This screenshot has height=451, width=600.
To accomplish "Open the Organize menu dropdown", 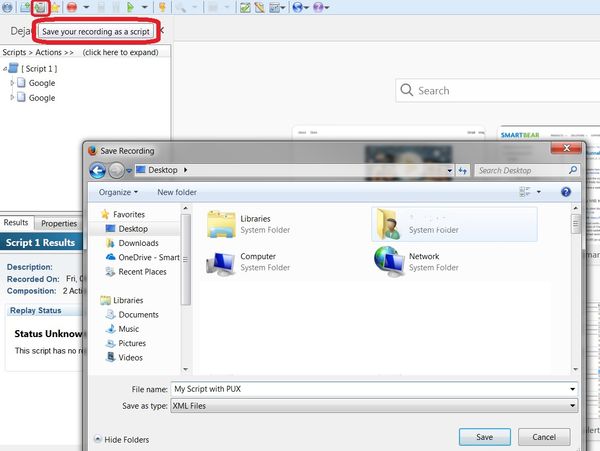I will point(120,192).
